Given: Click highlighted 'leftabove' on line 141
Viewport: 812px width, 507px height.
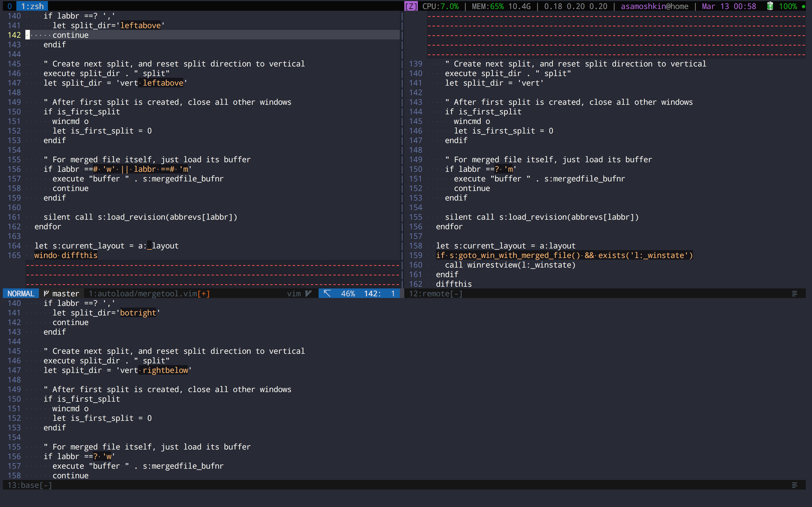Looking at the screenshot, I should (x=141, y=25).
